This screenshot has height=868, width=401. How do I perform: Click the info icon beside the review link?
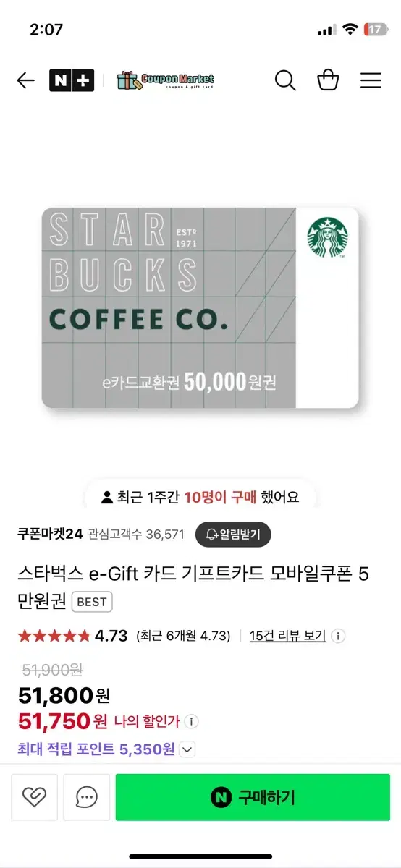(x=338, y=637)
